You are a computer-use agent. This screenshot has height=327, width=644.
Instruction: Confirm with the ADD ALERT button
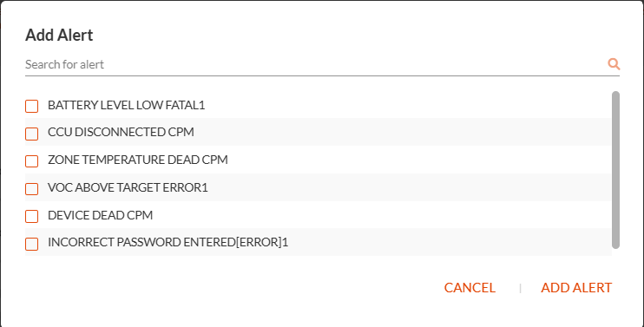(x=576, y=288)
